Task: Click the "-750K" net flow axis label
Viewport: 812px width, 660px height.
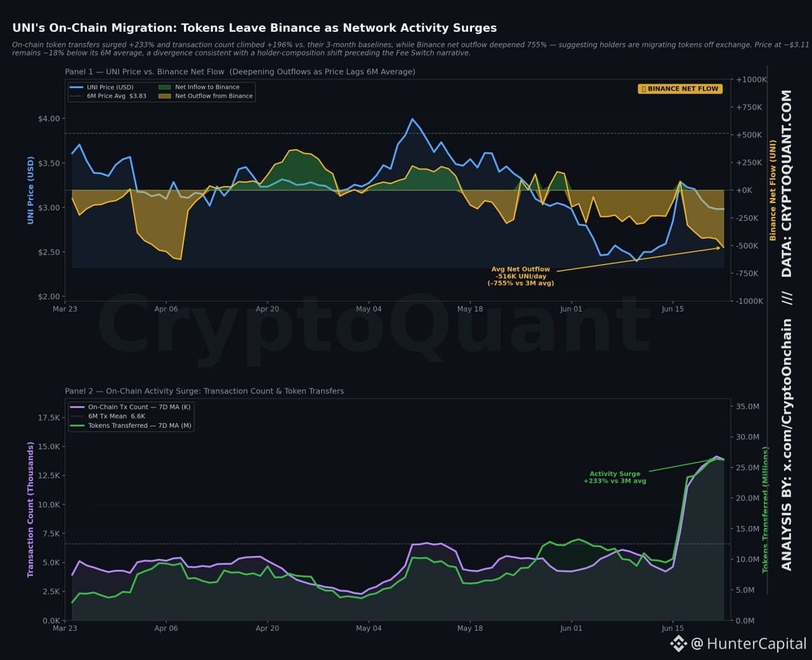Action: pos(749,274)
